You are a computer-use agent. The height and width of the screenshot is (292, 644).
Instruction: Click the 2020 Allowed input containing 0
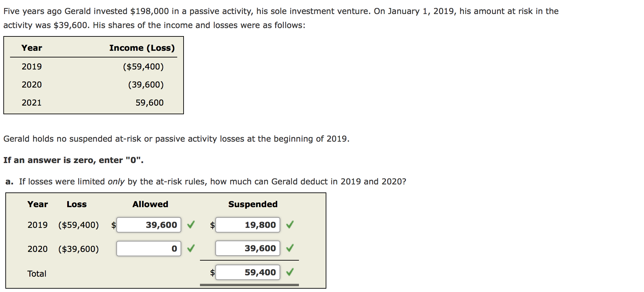tap(149, 249)
